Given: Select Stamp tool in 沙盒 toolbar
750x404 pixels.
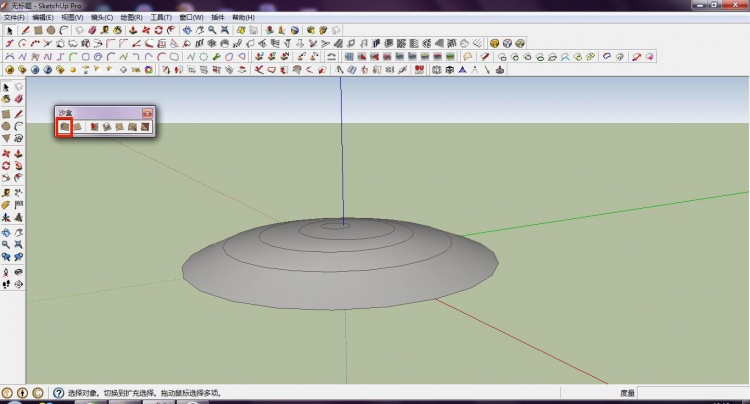Looking at the screenshot, I should click(x=107, y=127).
